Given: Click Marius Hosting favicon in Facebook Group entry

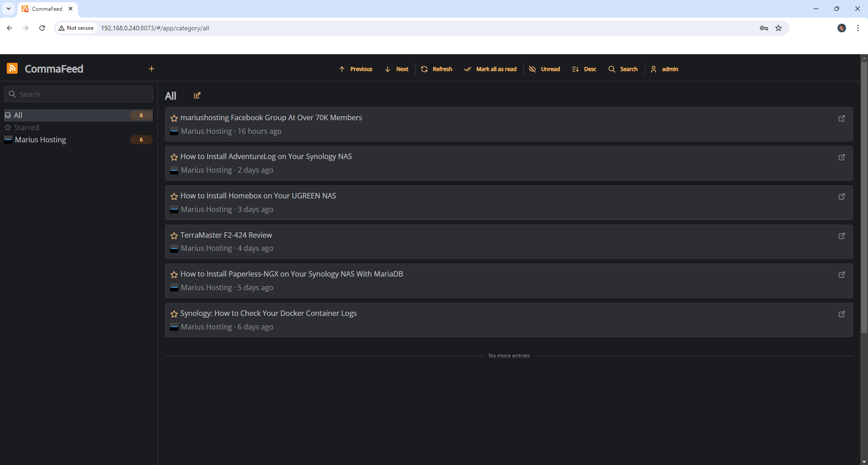Looking at the screenshot, I should pyautogui.click(x=174, y=132).
